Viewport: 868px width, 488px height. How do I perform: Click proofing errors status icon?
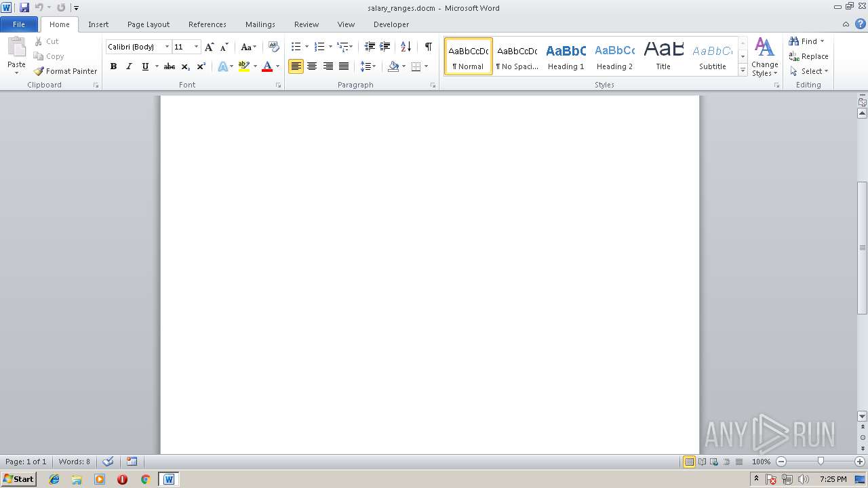coord(108,462)
